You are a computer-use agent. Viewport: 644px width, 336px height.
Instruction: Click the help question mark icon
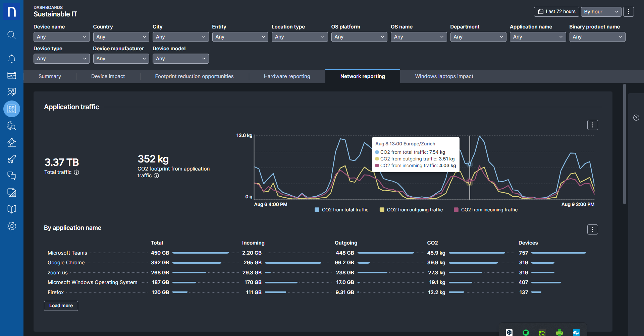click(x=636, y=118)
